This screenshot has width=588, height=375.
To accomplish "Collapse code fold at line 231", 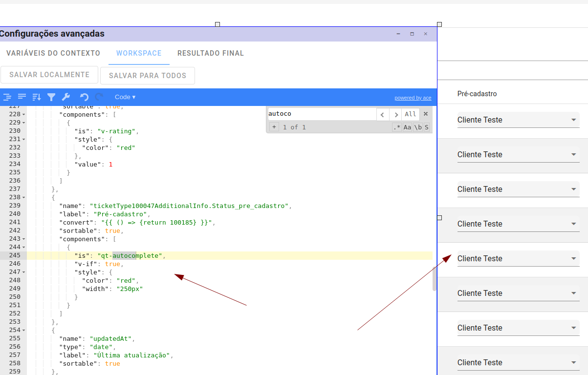I will tap(24, 139).
